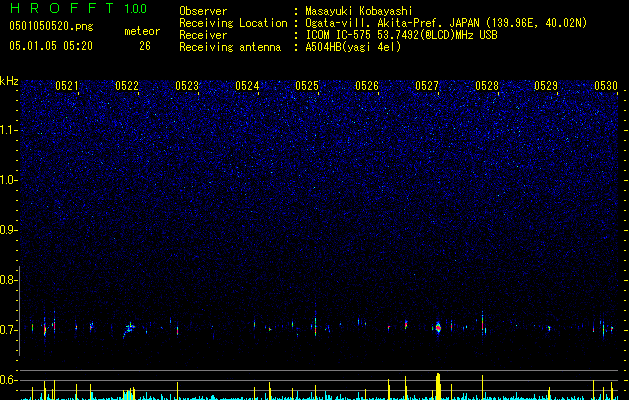The width and height of the screenshot is (629, 400).
Task: Click the 0523 time marker
Action: click(187, 85)
